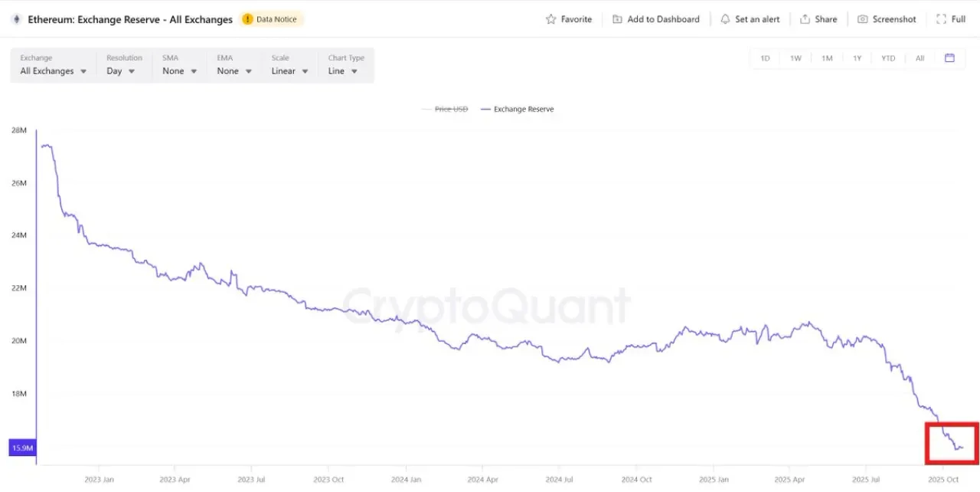Click the 2024 Jul x-axis label
Screen dimensions: 980x492
559,480
